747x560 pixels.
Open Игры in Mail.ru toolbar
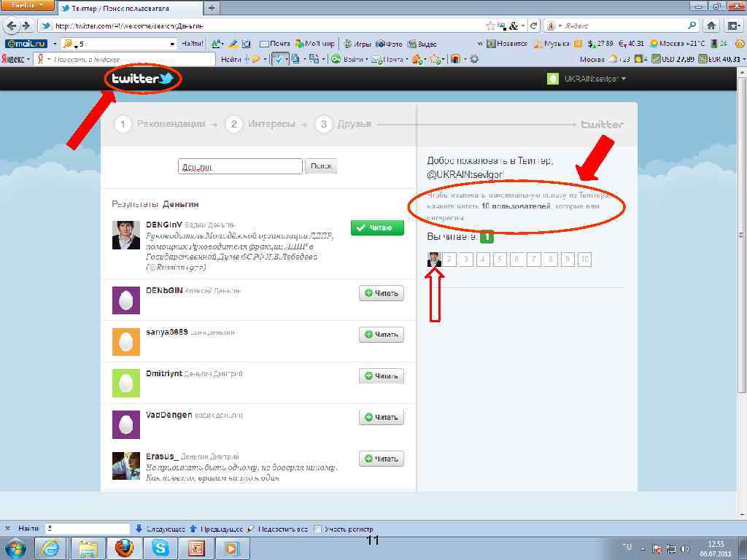point(357,44)
